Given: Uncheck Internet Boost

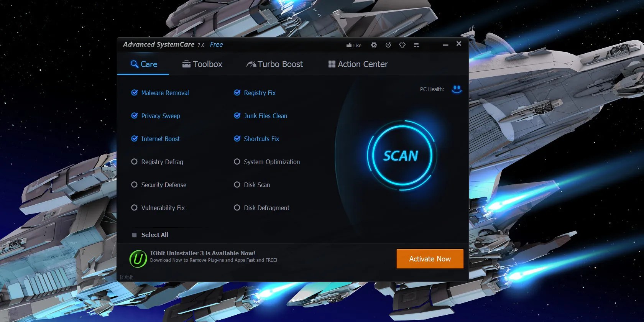Looking at the screenshot, I should [135, 138].
